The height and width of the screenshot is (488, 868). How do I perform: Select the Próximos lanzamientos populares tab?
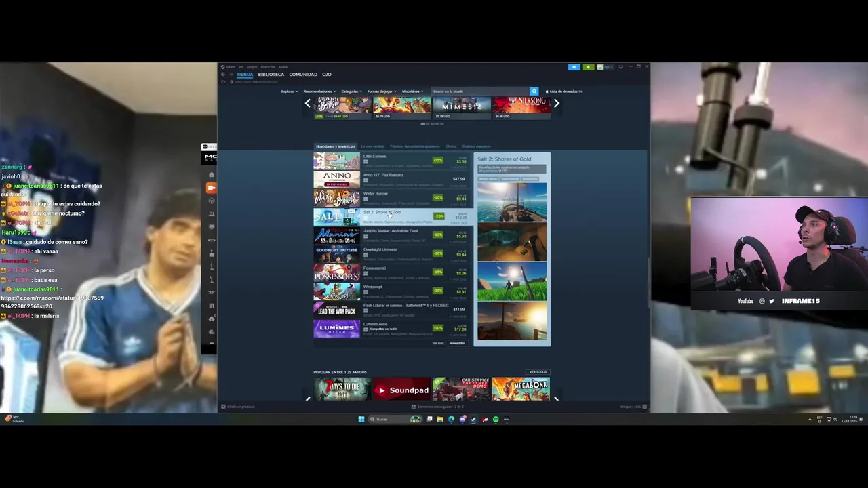(x=415, y=146)
